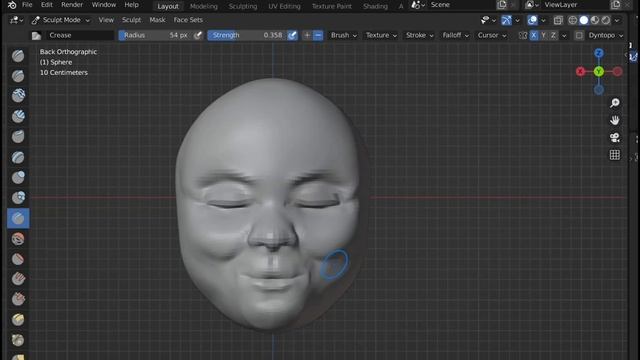This screenshot has height=360, width=640.
Task: Open brush thumbnail browser beside Crease
Action: click(x=36, y=36)
